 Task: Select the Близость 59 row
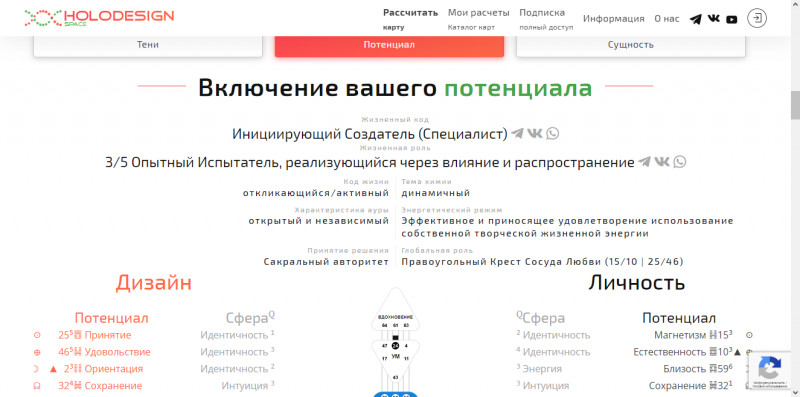point(698,369)
